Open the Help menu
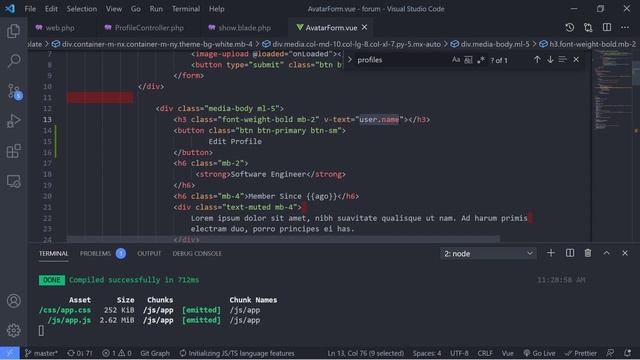The width and height of the screenshot is (640, 360). (217, 9)
